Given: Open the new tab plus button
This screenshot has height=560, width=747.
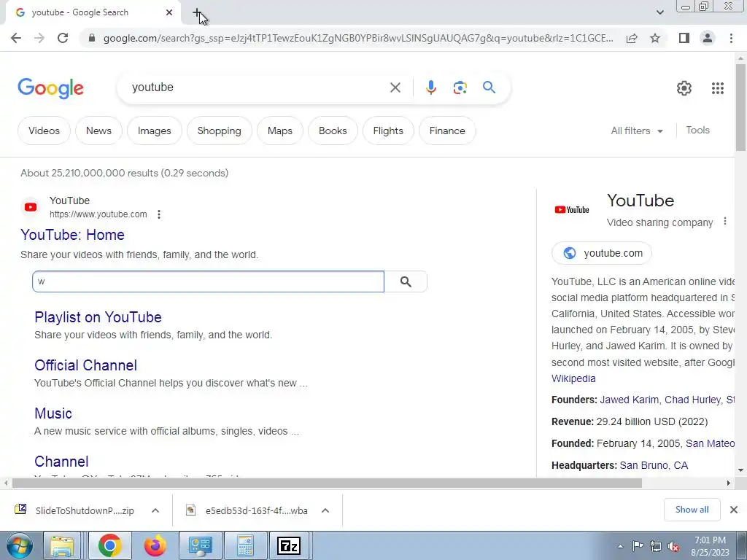Looking at the screenshot, I should 197,13.
